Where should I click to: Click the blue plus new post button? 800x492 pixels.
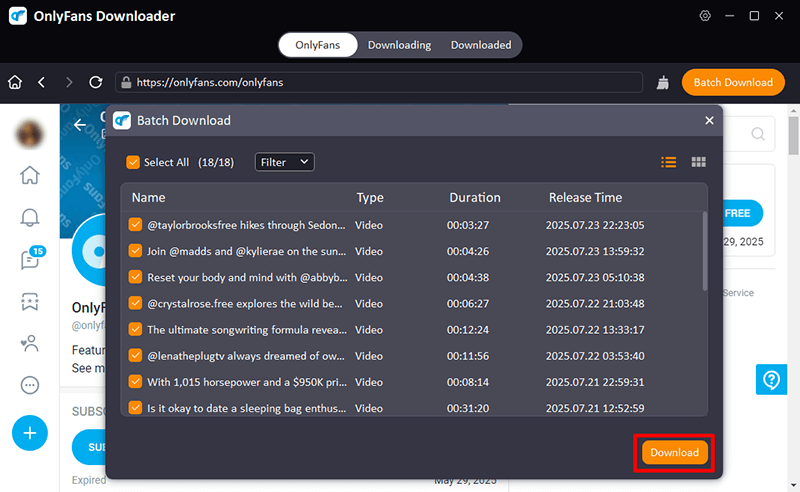30,433
